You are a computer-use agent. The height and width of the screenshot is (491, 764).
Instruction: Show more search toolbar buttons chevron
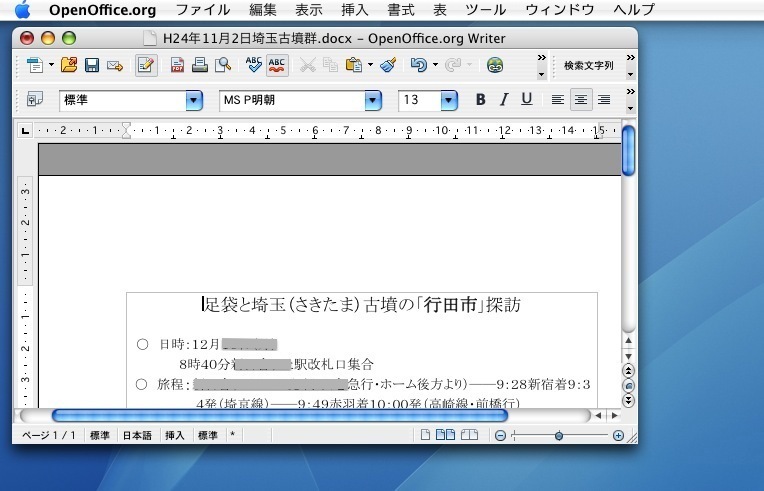[630, 58]
